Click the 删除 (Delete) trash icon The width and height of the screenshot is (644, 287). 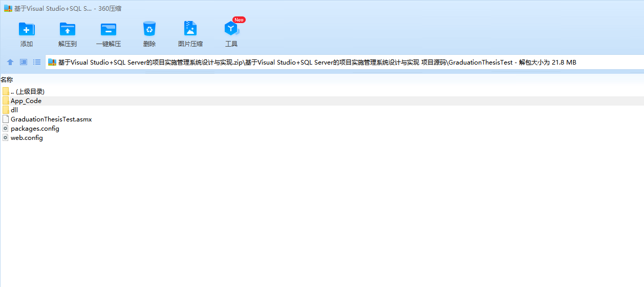(149, 29)
